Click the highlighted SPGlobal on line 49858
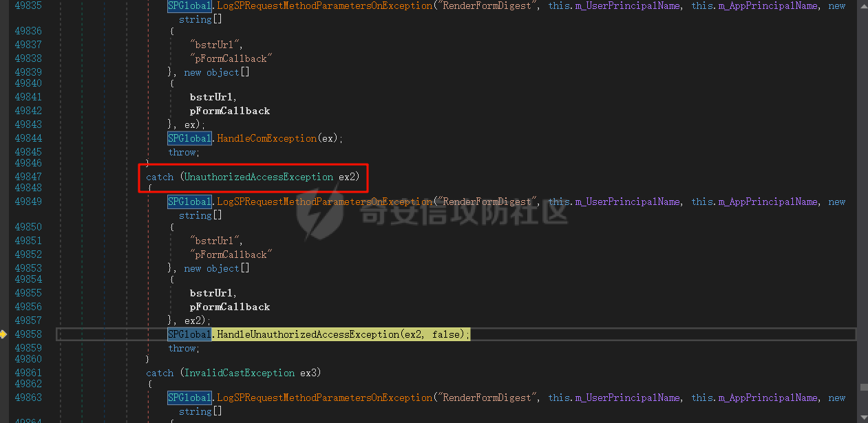Image resolution: width=868 pixels, height=423 pixels. (189, 334)
